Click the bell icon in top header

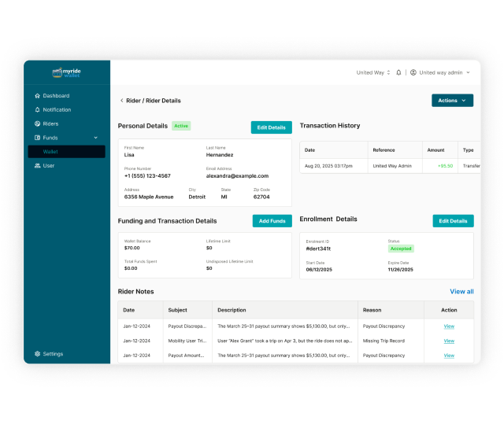398,72
